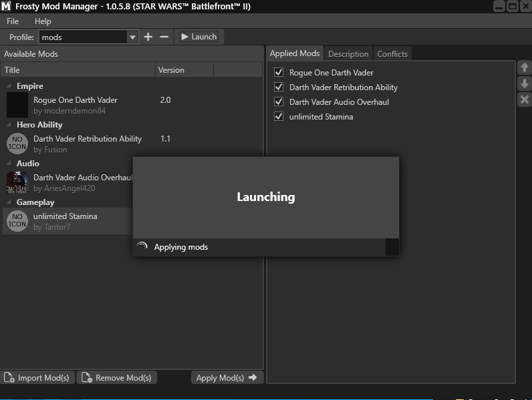Image resolution: width=532 pixels, height=400 pixels.
Task: Uncheck Darth Vader Audio Overhaul applied mod
Action: coord(279,102)
